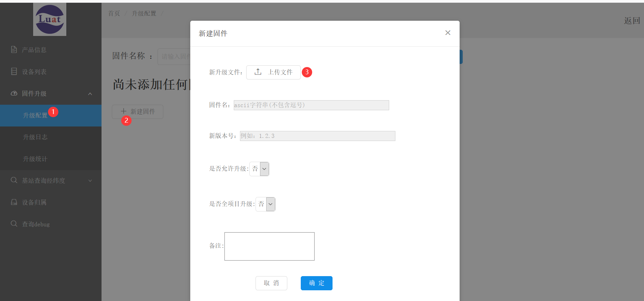Click the plus icon beside 新建固件
Image resolution: width=644 pixels, height=301 pixels.
pyautogui.click(x=124, y=111)
